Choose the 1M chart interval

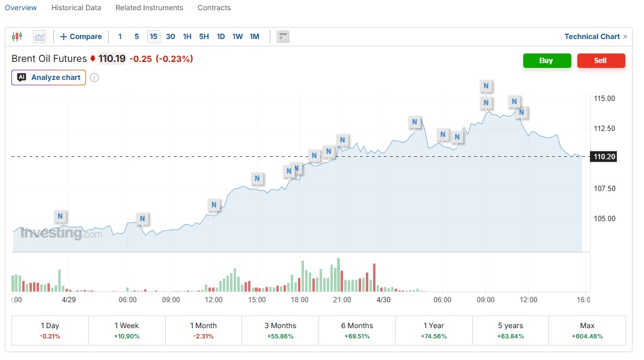coord(255,37)
